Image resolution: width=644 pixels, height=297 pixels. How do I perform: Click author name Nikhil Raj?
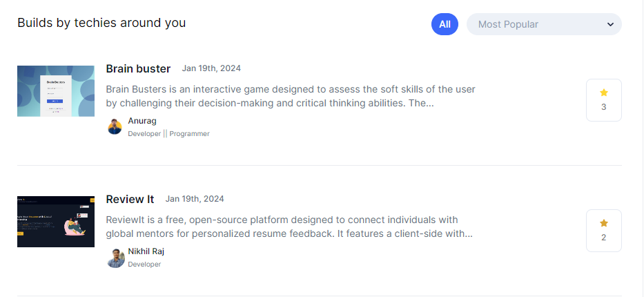[x=146, y=251]
